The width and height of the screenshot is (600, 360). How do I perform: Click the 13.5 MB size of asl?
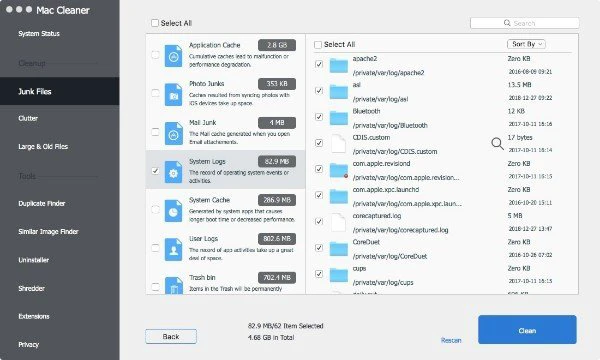tap(519, 85)
